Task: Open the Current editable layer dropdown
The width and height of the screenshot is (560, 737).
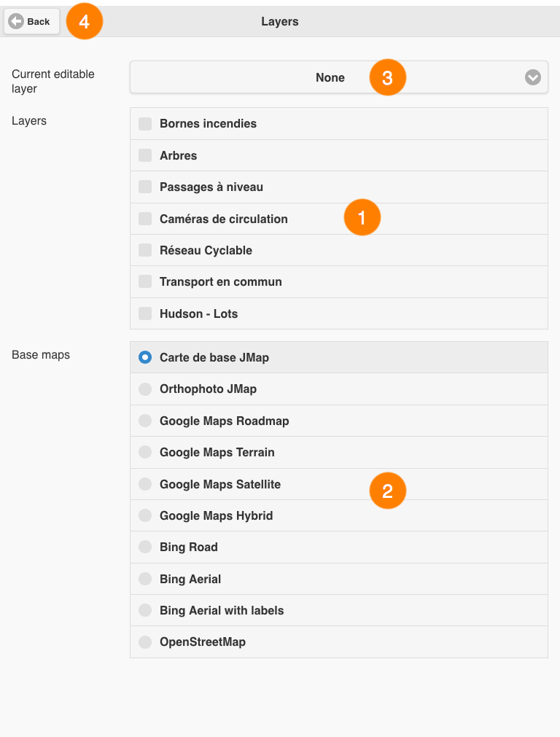Action: pyautogui.click(x=339, y=77)
